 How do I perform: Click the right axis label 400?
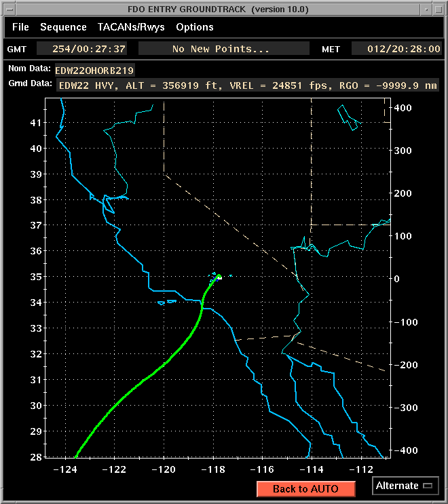click(x=403, y=108)
